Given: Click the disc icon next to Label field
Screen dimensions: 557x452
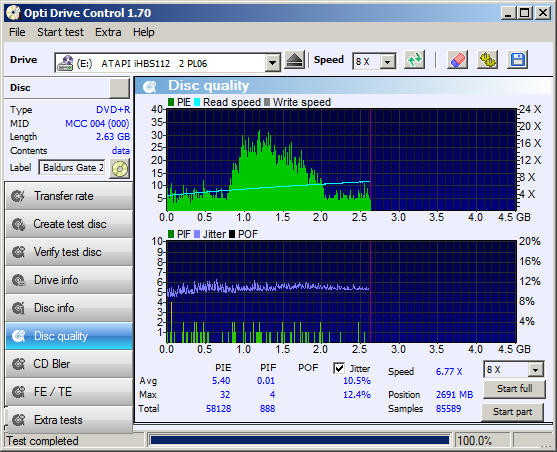Looking at the screenshot, I should click(x=120, y=168).
